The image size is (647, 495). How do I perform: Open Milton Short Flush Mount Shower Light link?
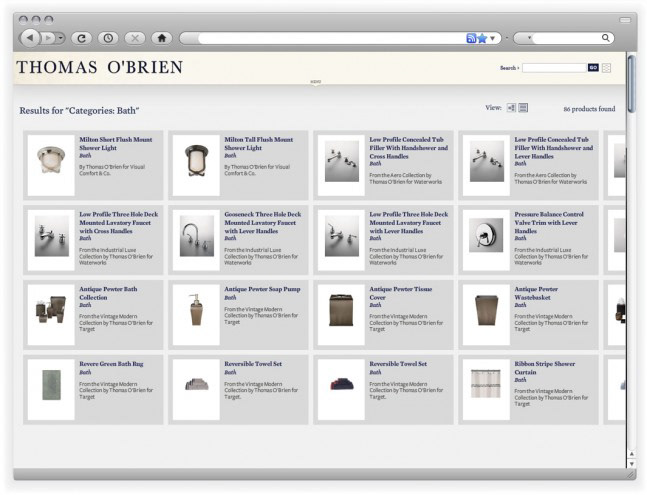pos(116,144)
